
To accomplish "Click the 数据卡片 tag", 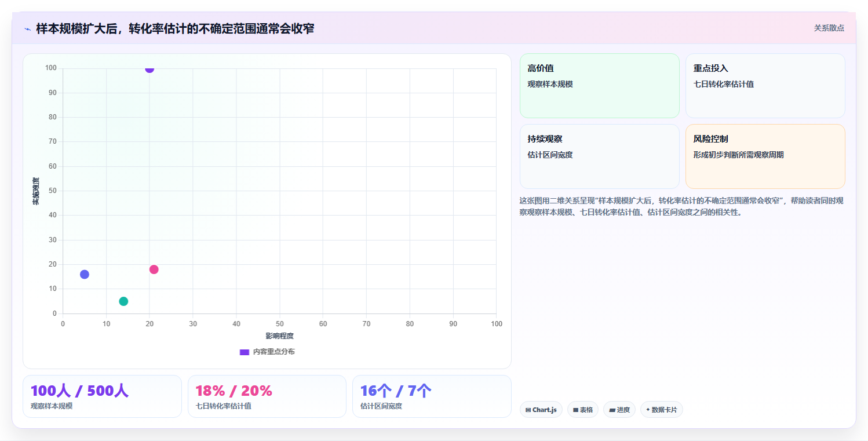I will coord(661,410).
